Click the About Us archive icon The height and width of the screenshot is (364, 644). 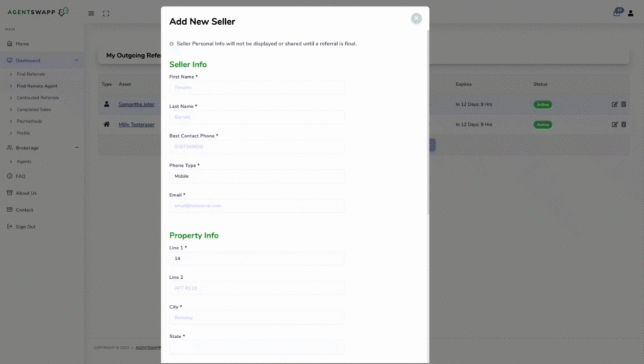tap(9, 193)
